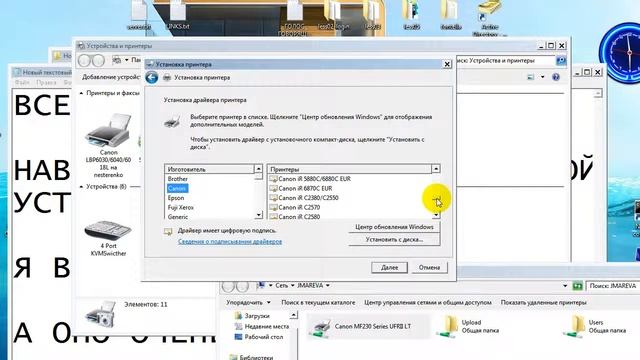Open address bar history dropdown in JMAREVA window
This screenshot has width=640, height=360.
pos(565,286)
